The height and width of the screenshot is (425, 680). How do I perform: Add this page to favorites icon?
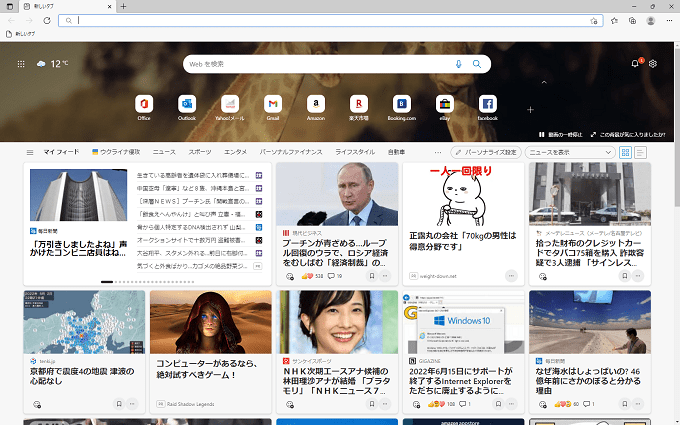coord(594,20)
